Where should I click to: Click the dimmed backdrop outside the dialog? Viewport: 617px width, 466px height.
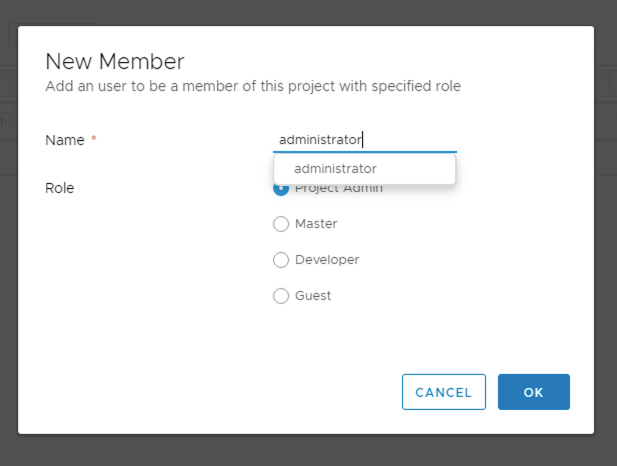[300, 450]
